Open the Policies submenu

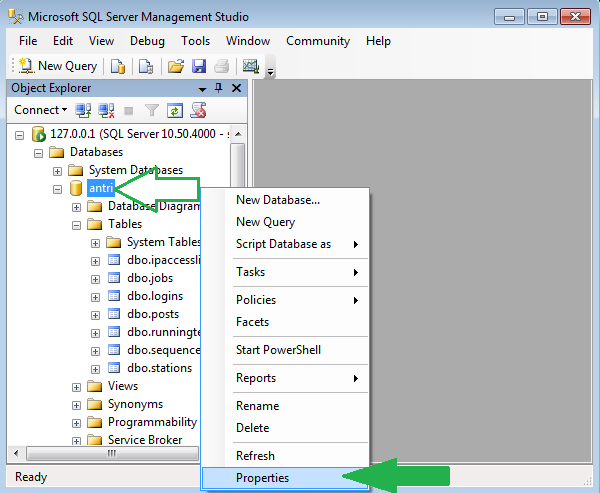coord(285,300)
